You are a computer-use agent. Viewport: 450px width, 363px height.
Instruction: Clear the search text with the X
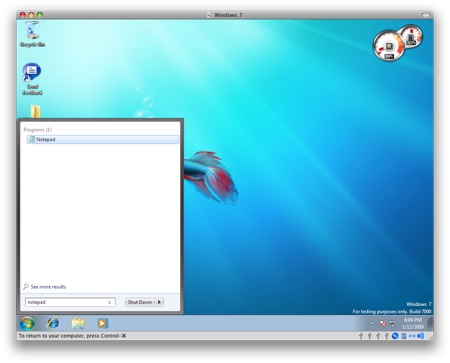(109, 303)
